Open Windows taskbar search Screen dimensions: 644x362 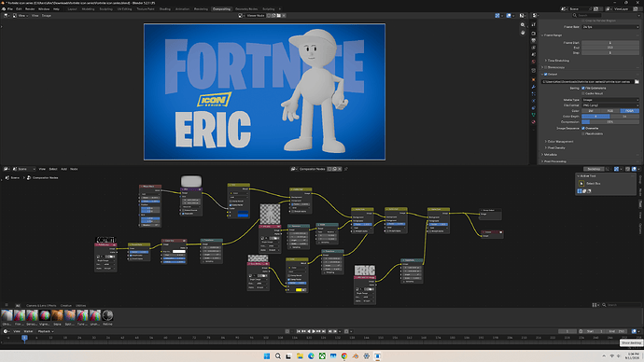click(277, 355)
